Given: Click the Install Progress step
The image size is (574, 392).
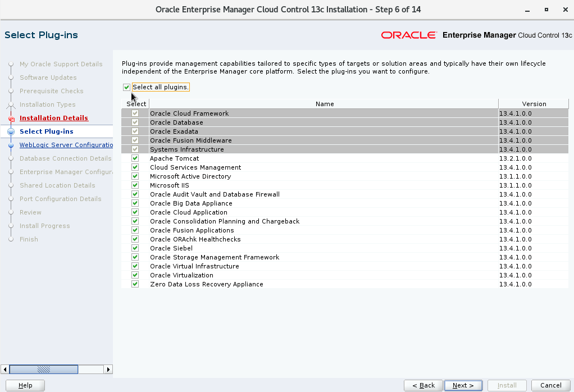Looking at the screenshot, I should 45,226.
